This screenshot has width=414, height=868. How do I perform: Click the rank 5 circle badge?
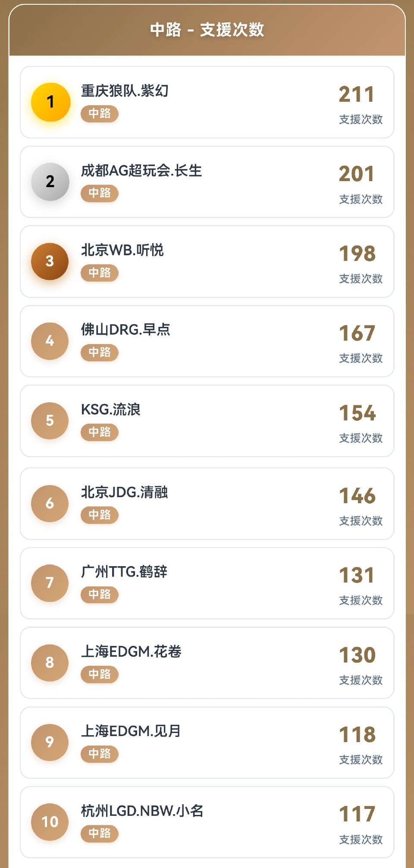50,421
